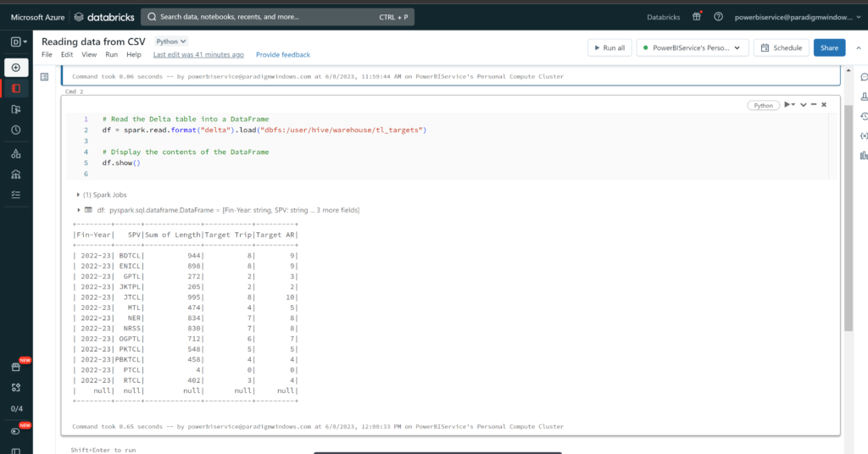Click the Cmd 2 cell label
This screenshot has height=454, width=868.
tap(75, 91)
